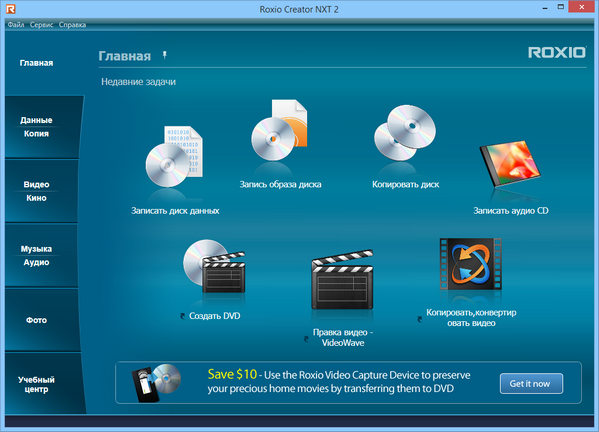The image size is (599, 432).
Task: Click the VideoWave clapperboard icon
Action: pos(342,280)
